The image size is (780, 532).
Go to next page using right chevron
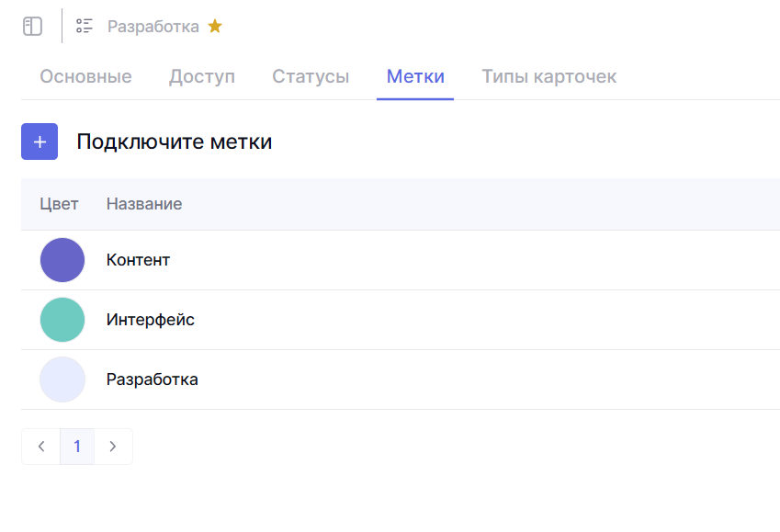click(x=113, y=447)
